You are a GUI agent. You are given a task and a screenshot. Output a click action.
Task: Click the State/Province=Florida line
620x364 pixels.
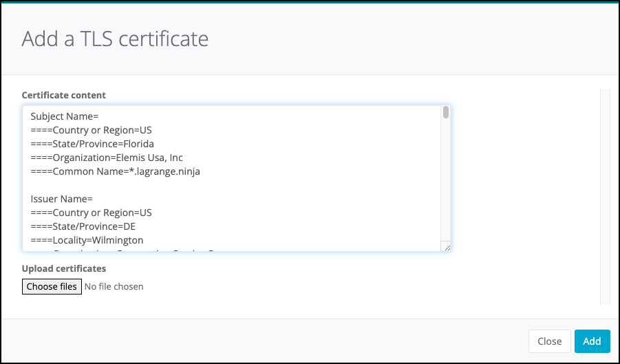coord(92,144)
